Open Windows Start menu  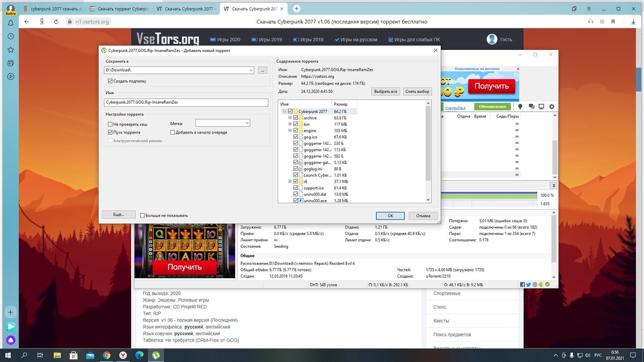click(9, 355)
